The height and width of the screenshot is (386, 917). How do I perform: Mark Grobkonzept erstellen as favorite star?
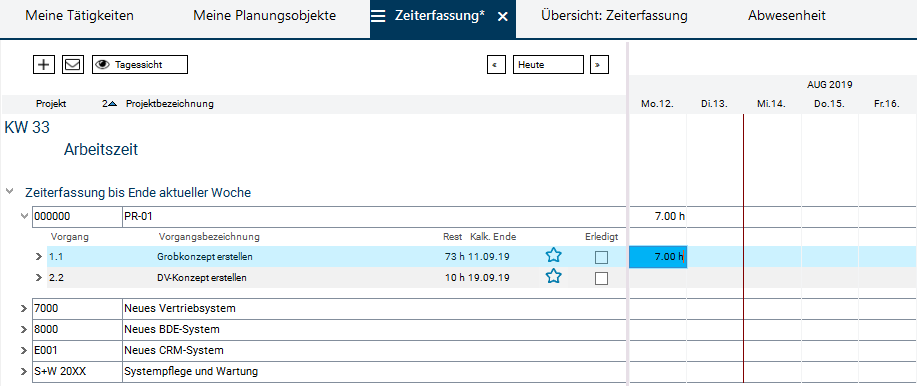[553, 256]
